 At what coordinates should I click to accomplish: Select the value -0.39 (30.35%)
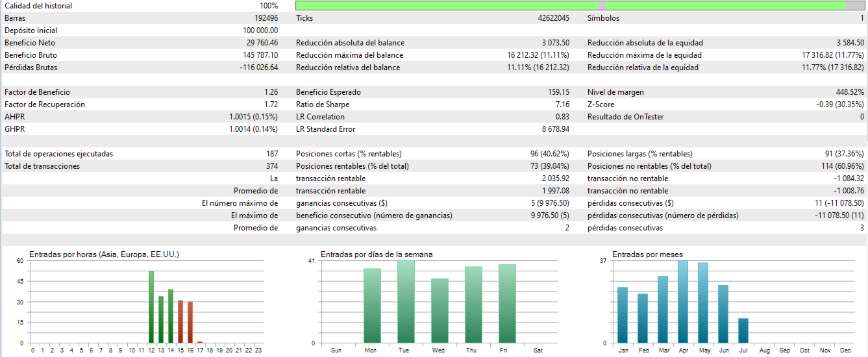[840, 105]
